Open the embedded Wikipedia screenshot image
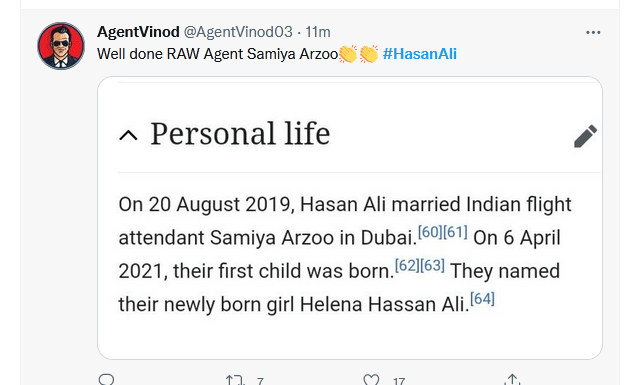Image resolution: width=631 pixels, height=385 pixels. (350, 218)
